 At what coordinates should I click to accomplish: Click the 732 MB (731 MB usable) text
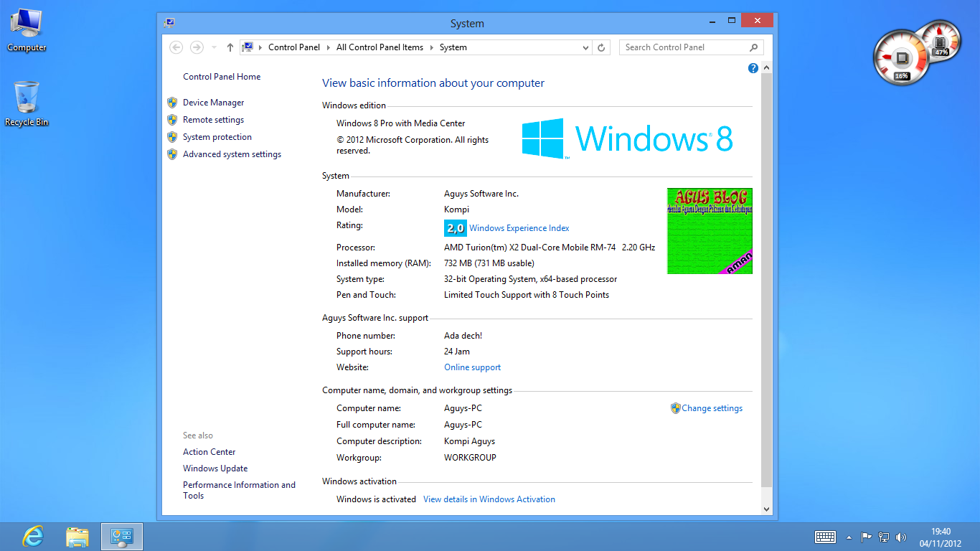click(x=489, y=263)
